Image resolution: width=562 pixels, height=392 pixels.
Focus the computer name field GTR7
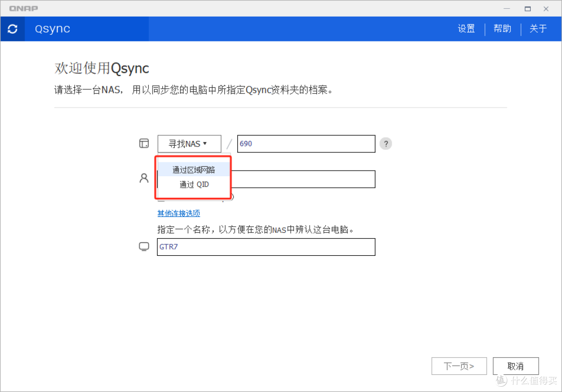266,247
